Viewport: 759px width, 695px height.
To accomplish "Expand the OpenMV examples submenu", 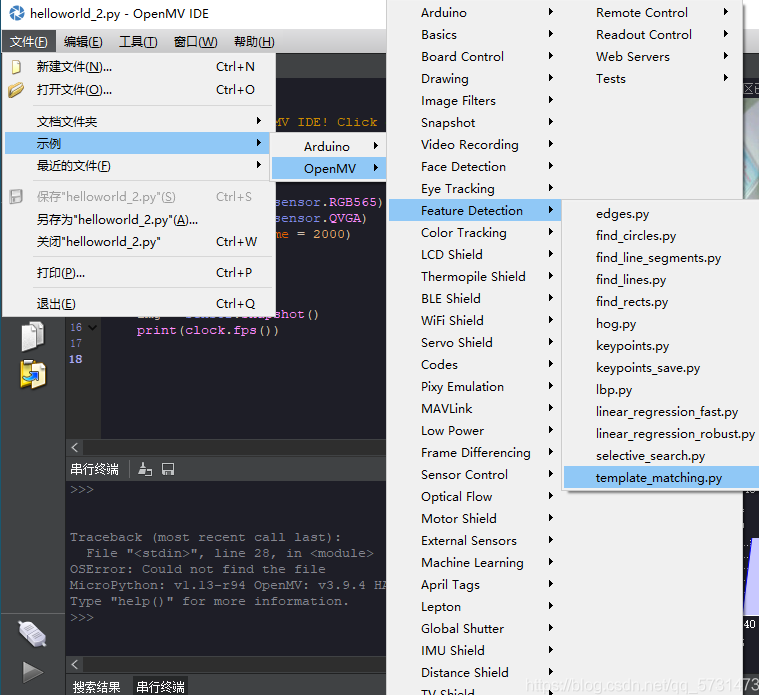I will pyautogui.click(x=329, y=168).
